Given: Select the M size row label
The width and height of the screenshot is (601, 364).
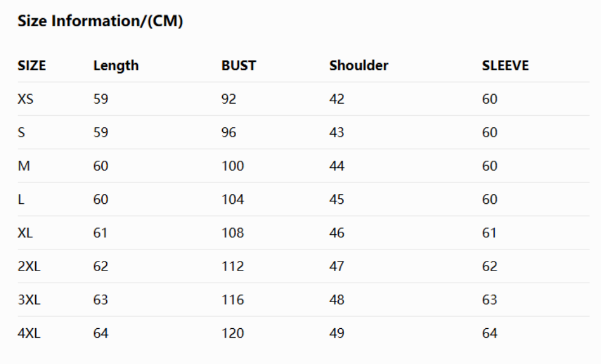Looking at the screenshot, I should (24, 166).
